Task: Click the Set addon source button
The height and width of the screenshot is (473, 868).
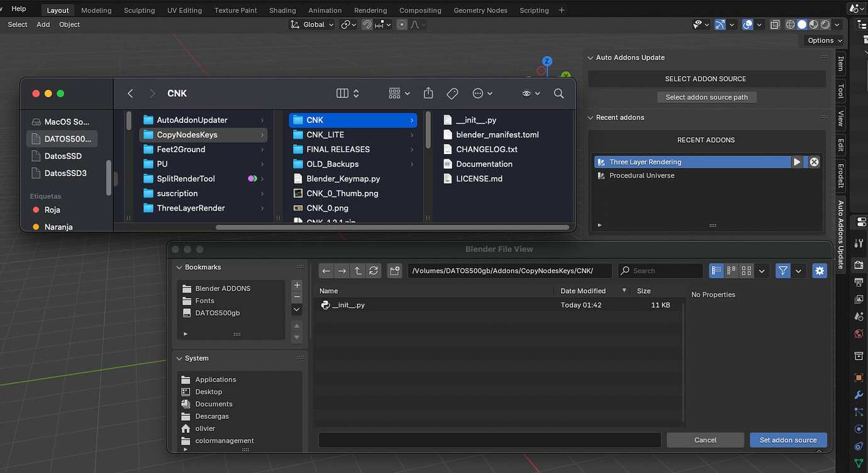Action: point(788,440)
